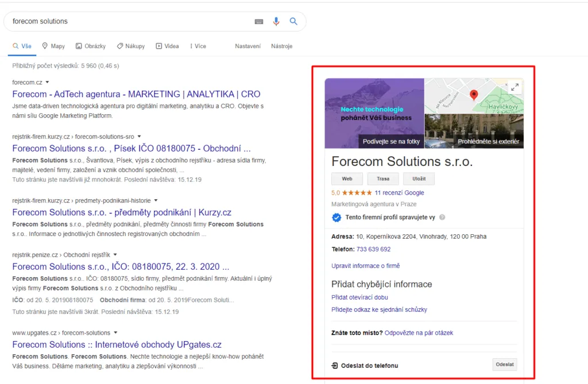Click the Forecom Solutions s.r.o. panel heading
The height and width of the screenshot is (384, 588).
coord(402,162)
